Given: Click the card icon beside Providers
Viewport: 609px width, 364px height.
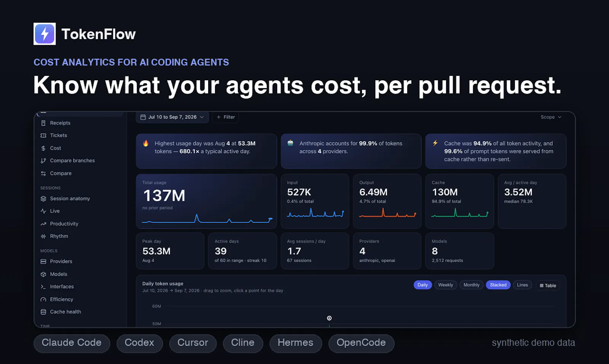Looking at the screenshot, I should [x=43, y=261].
